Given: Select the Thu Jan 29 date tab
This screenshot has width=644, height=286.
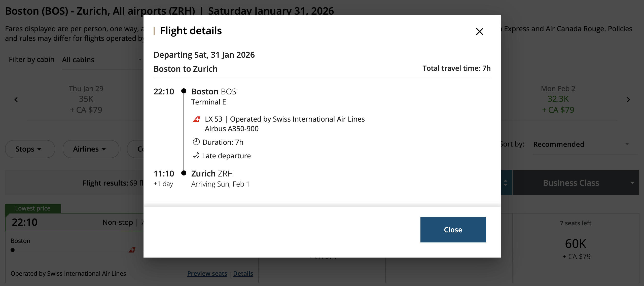Looking at the screenshot, I should coord(86,99).
